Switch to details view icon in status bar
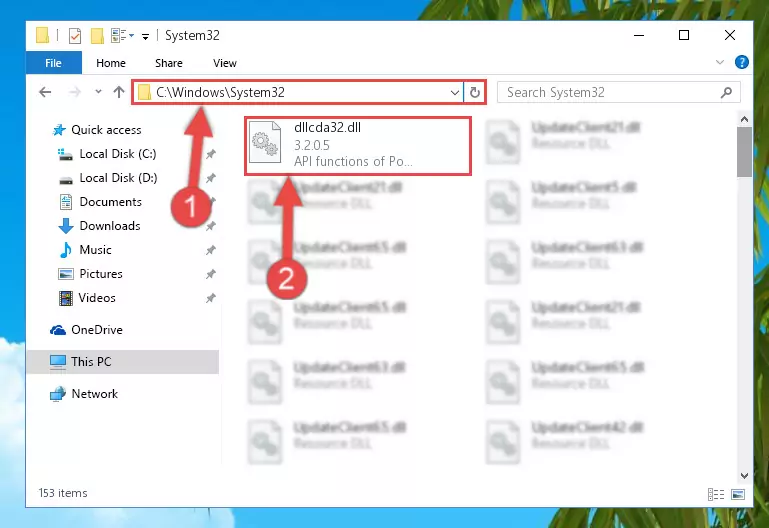 point(716,494)
